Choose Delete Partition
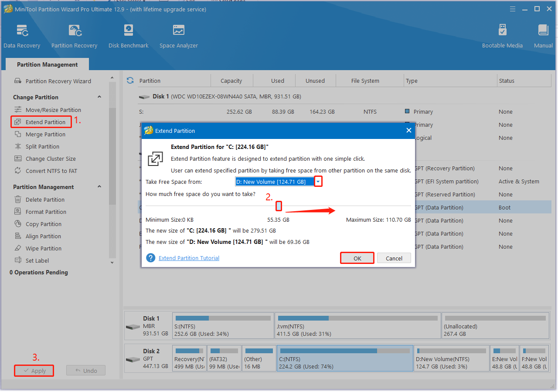This screenshot has width=558, height=392. pyautogui.click(x=39, y=199)
